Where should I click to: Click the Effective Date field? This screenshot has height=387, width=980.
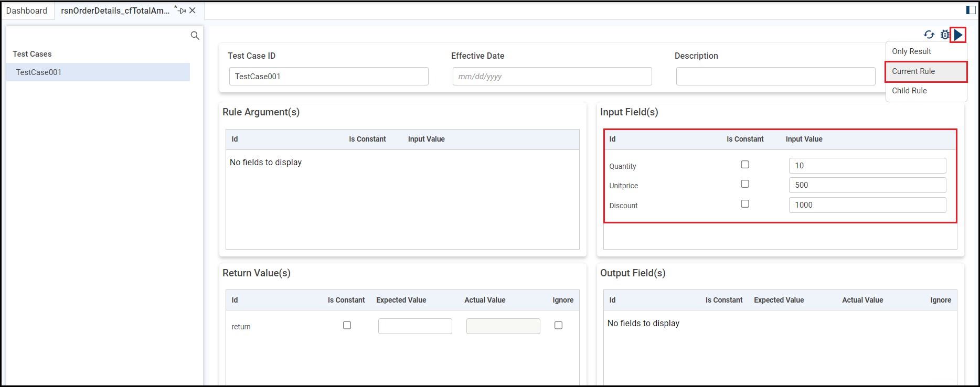click(552, 77)
